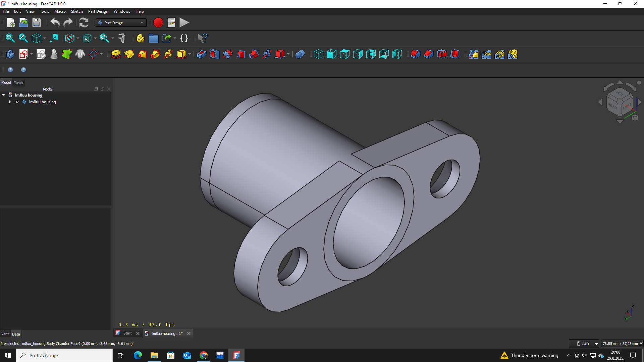The height and width of the screenshot is (362, 644).
Task: Click the Pad tool icon
Action: coord(116,54)
